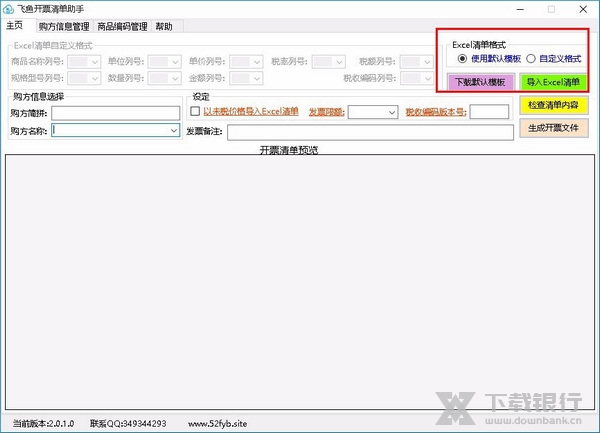
Task: Open the 商品编码管理 tab
Action: (122, 26)
